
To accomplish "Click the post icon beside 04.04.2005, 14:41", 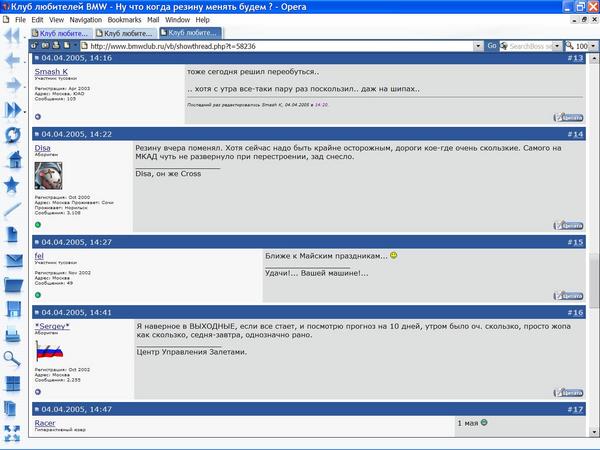I will click(x=37, y=313).
